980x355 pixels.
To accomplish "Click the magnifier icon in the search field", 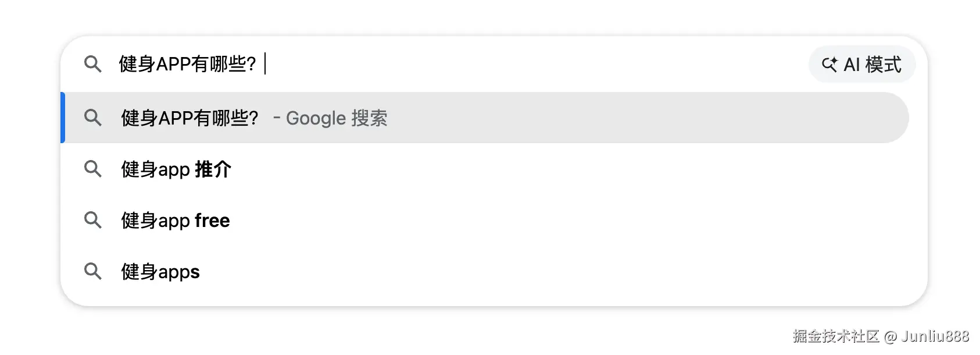I will click(x=93, y=64).
